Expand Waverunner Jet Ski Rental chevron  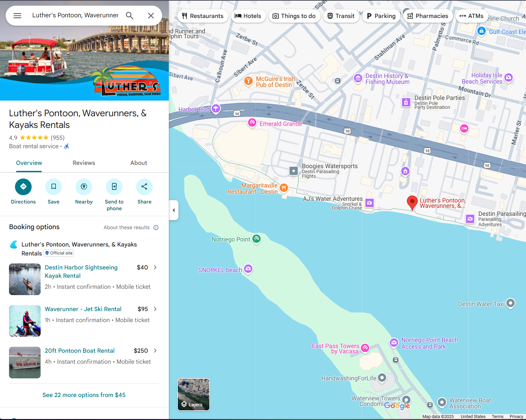(155, 309)
